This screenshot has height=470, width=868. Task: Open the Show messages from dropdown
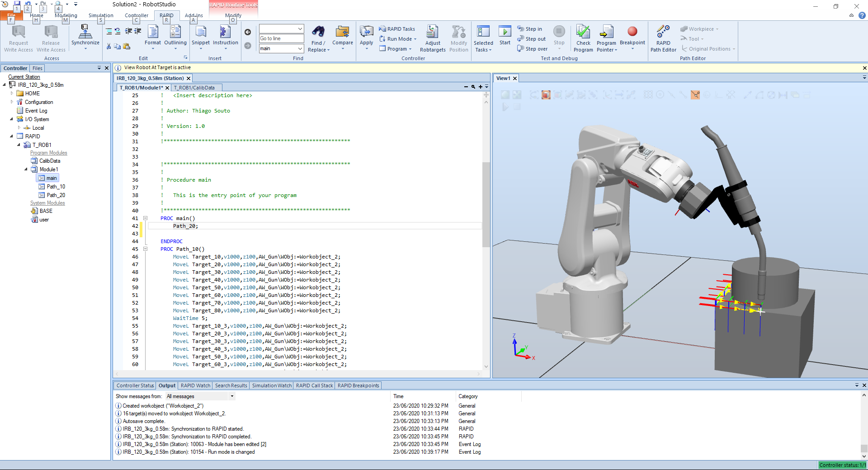click(232, 396)
